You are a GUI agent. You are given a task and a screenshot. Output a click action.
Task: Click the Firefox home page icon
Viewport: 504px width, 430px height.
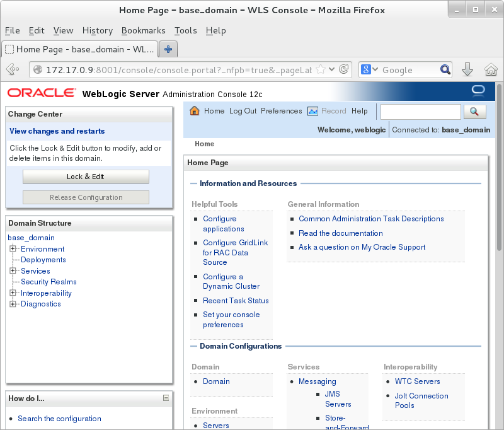click(x=491, y=70)
